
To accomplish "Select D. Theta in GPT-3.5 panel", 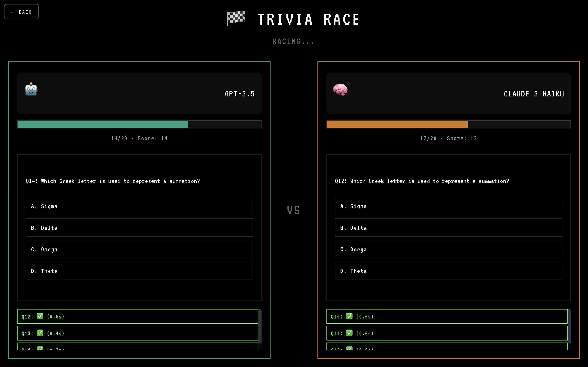I will [139, 271].
